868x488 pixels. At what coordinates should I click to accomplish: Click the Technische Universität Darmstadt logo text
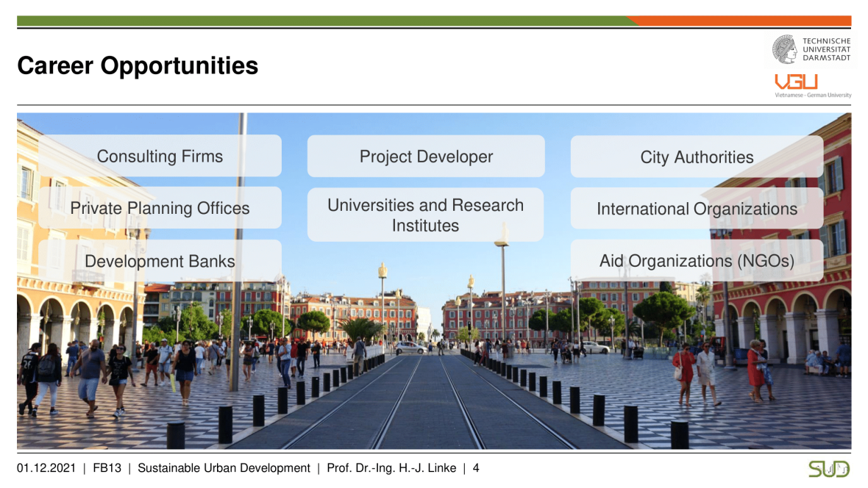[x=826, y=50]
